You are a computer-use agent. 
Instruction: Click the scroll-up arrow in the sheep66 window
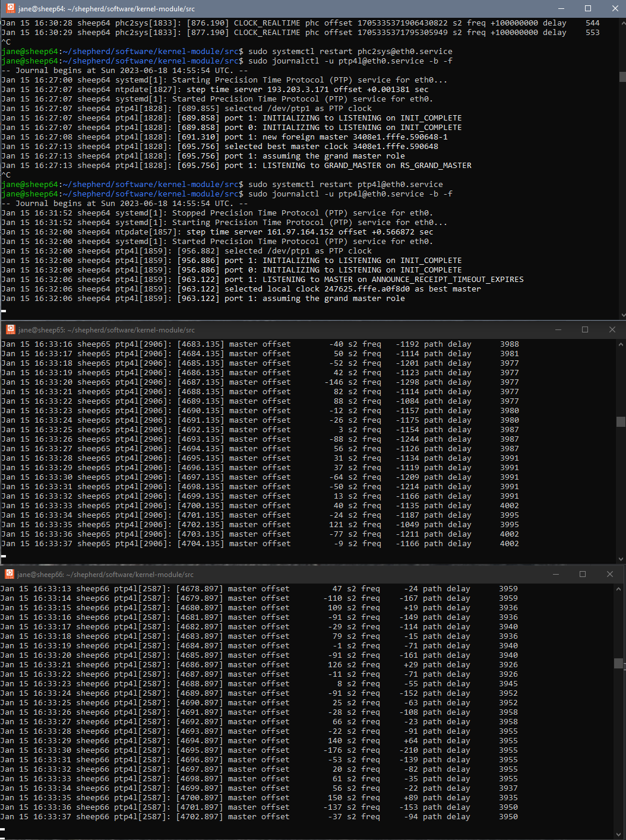[x=618, y=588]
